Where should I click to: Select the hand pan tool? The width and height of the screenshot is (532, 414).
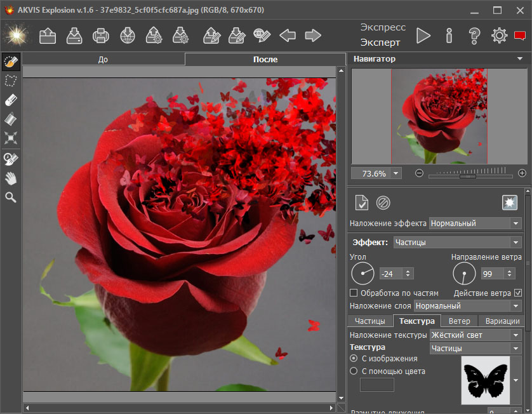(x=11, y=178)
